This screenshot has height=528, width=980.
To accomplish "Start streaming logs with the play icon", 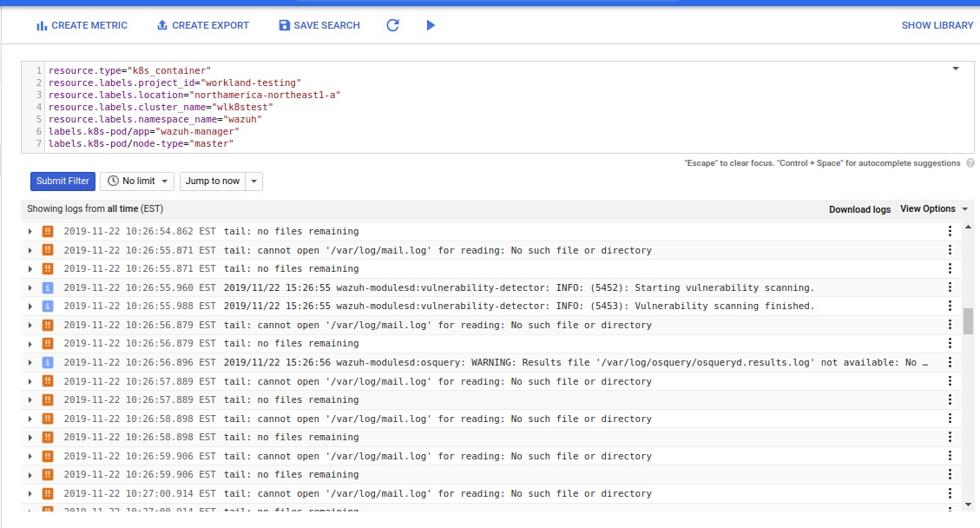I will tap(431, 25).
